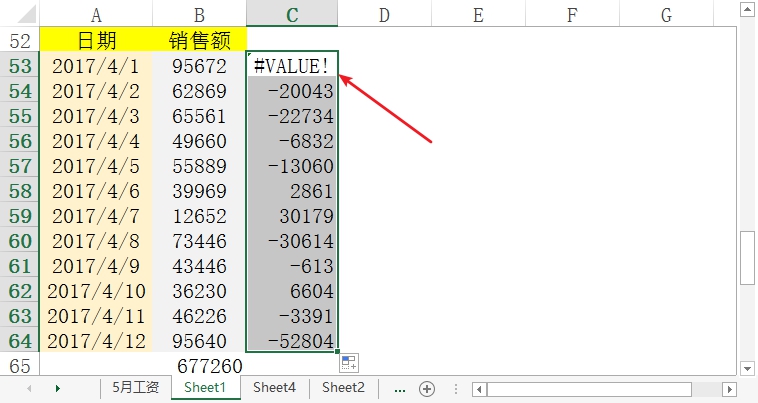Click the 日期 header cell
This screenshot has height=403, width=758.
click(x=96, y=40)
